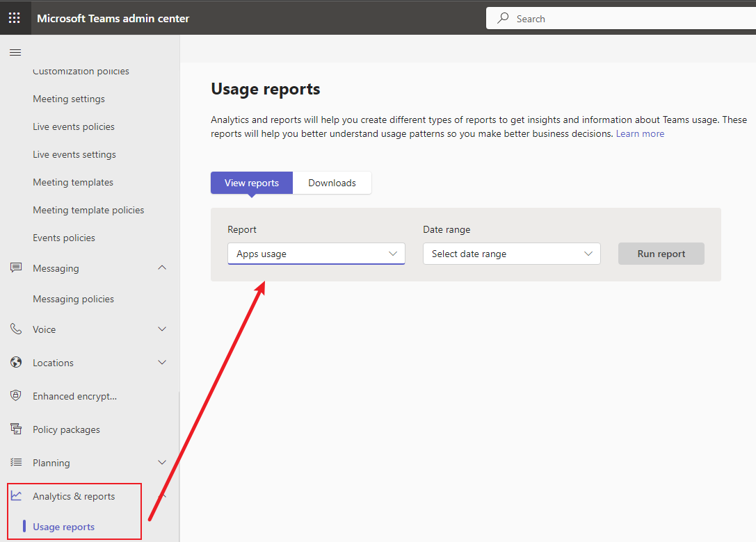The width and height of the screenshot is (756, 542).
Task: Click the Usage reports page heading
Action: tap(266, 89)
